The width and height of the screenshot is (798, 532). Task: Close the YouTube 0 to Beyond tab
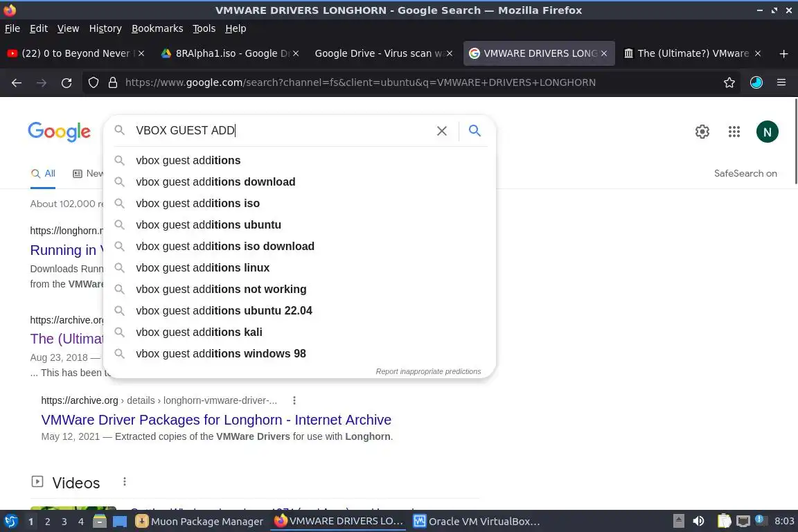point(141,53)
